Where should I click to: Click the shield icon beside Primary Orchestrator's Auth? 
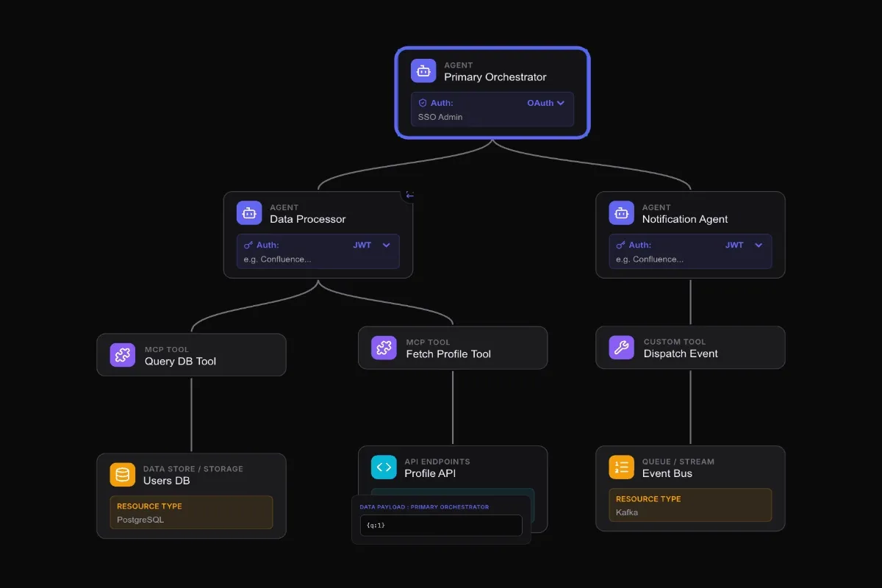(x=423, y=102)
